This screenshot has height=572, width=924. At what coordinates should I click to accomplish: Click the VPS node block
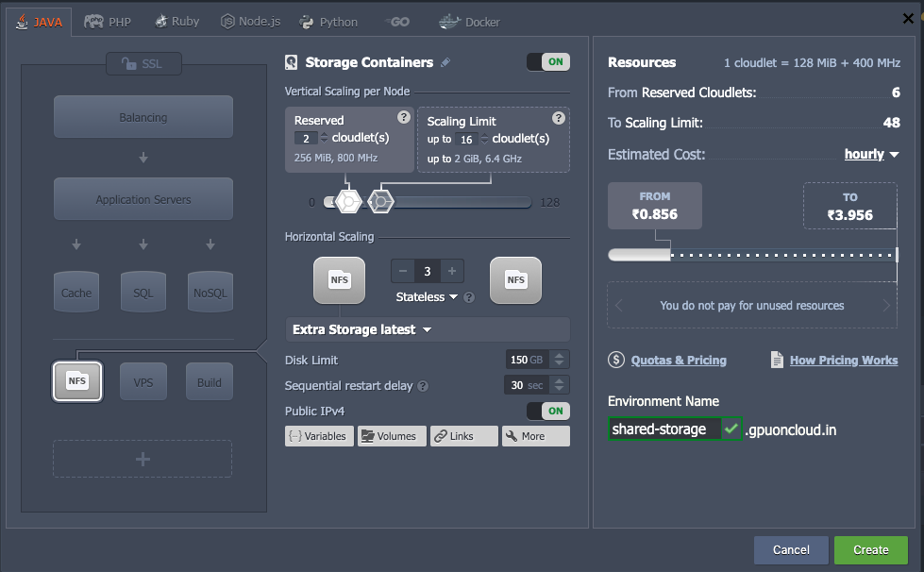click(143, 381)
